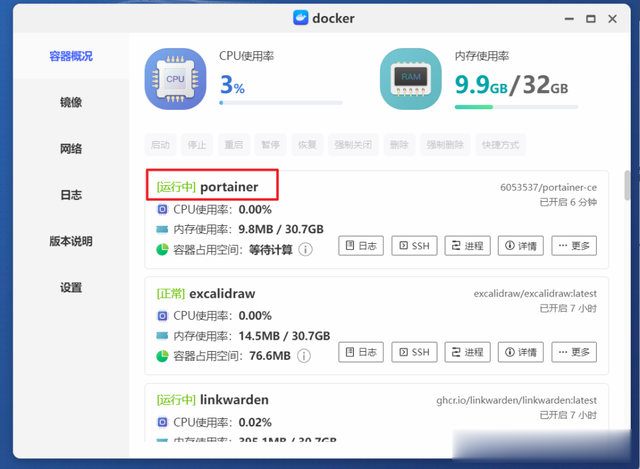Go to the 日志 logs sidebar item
This screenshot has width=640, height=469.
[71, 195]
